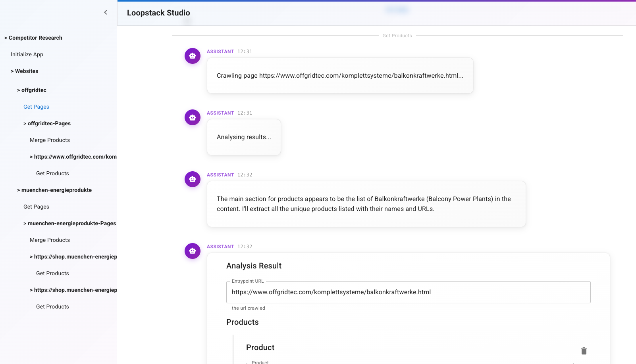Viewport: 636px width, 364px height.
Task: Expand the offgridtec-Pages tree node
Action: (47, 123)
